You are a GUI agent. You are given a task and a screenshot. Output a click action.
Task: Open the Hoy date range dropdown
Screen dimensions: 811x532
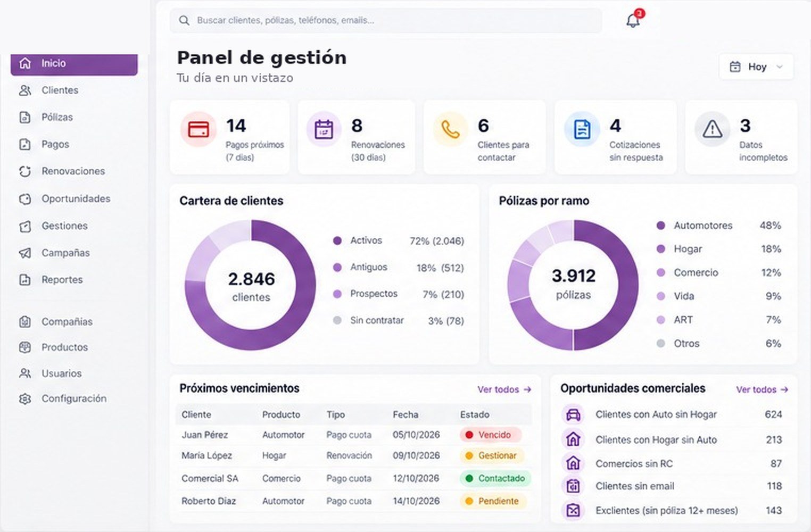756,67
